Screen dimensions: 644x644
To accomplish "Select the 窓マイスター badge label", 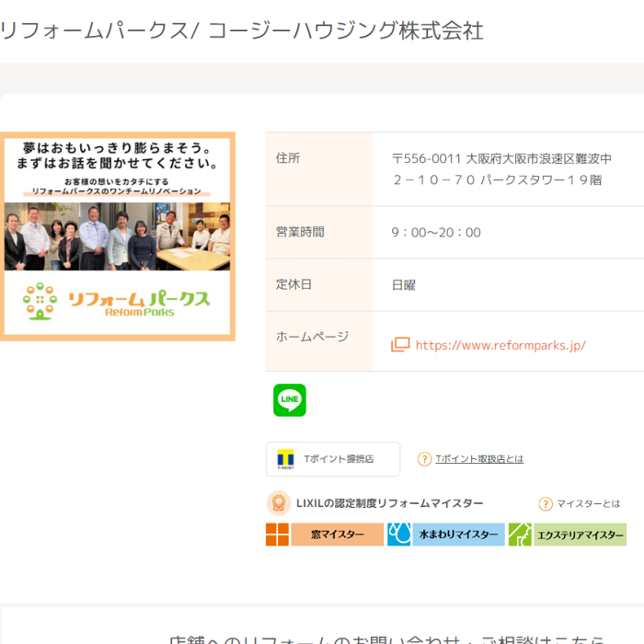I will click(337, 535).
